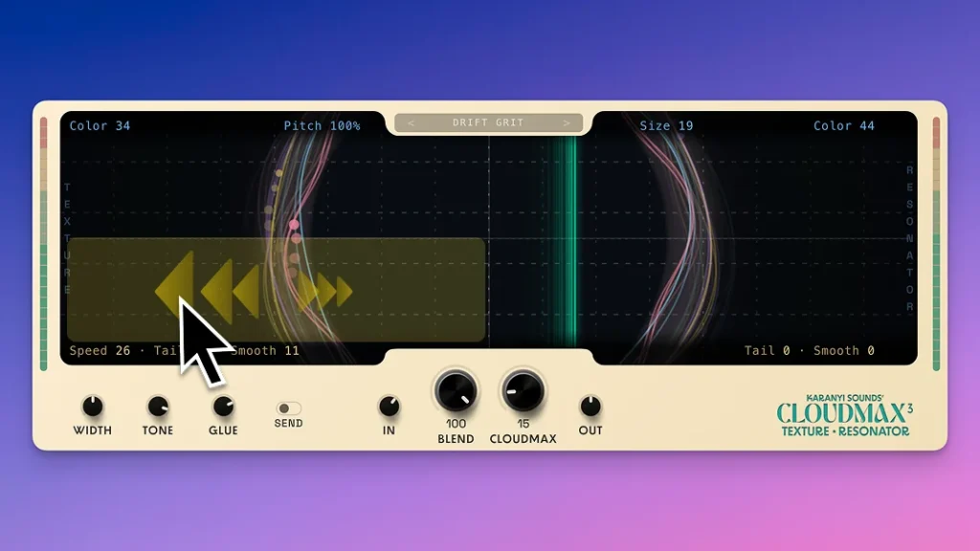Click the WIDTH knob
This screenshot has width=980, height=551.
[x=93, y=407]
